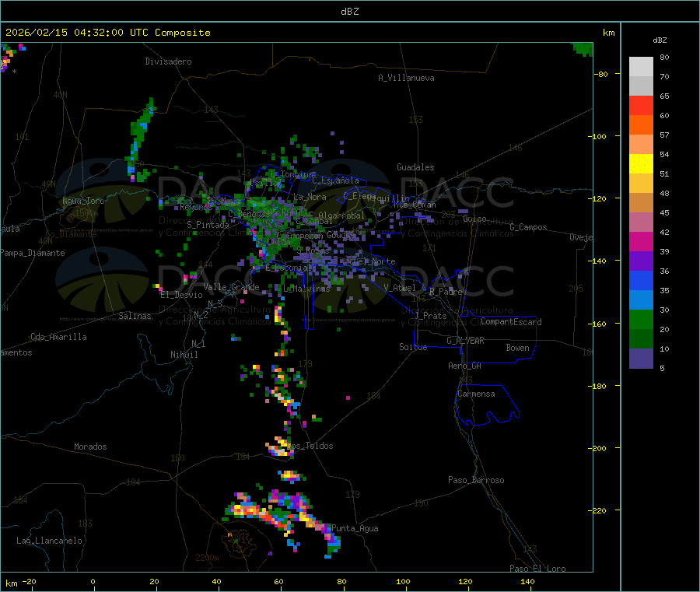Click the Morados map label
Image resolution: width=700 pixels, height=592 pixels.
point(90,447)
